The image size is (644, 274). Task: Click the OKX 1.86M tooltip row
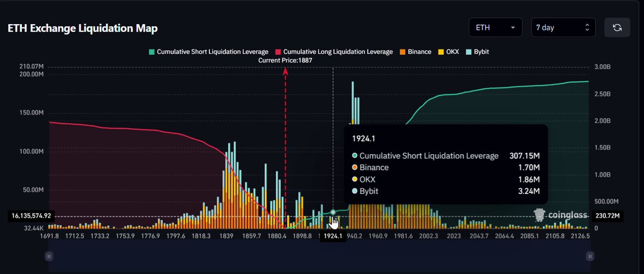point(445,179)
